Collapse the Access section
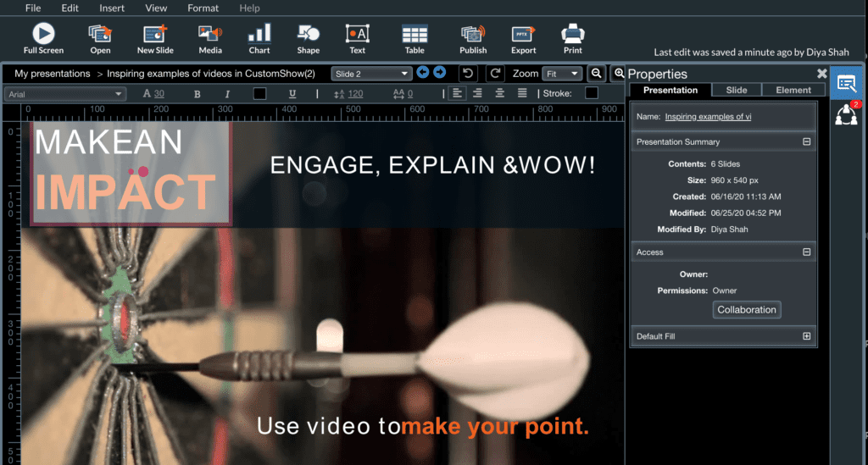This screenshot has height=465, width=868. tap(807, 252)
